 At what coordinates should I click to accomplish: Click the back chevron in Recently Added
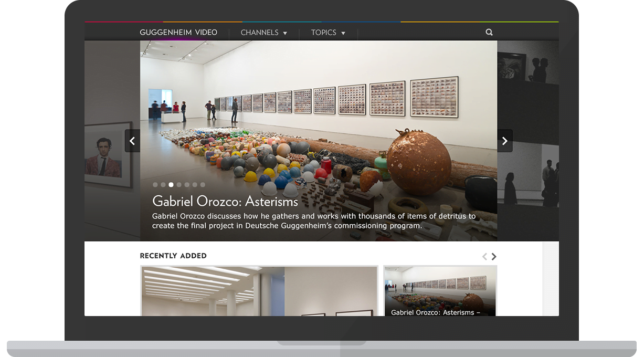click(x=484, y=256)
